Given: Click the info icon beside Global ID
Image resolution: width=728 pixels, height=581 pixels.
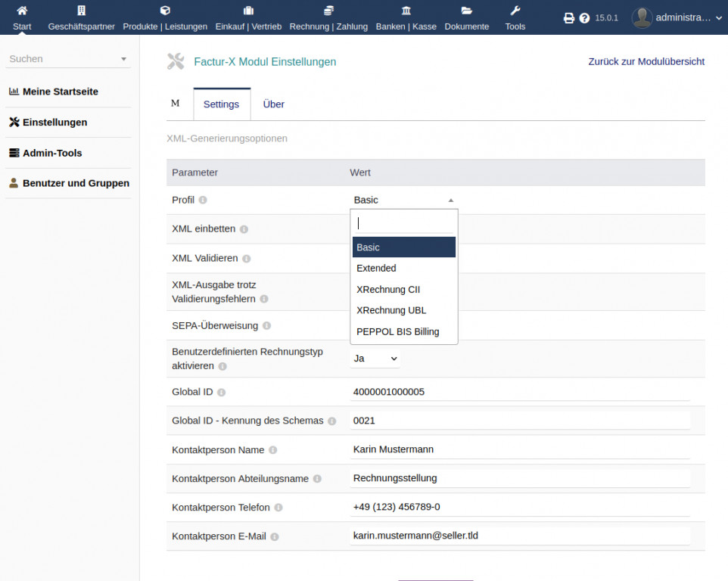Looking at the screenshot, I should (x=222, y=393).
